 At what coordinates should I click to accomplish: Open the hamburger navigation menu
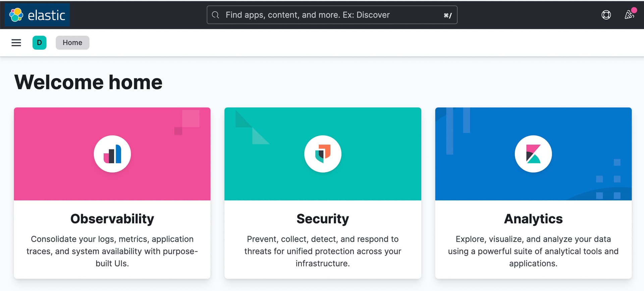point(16,43)
